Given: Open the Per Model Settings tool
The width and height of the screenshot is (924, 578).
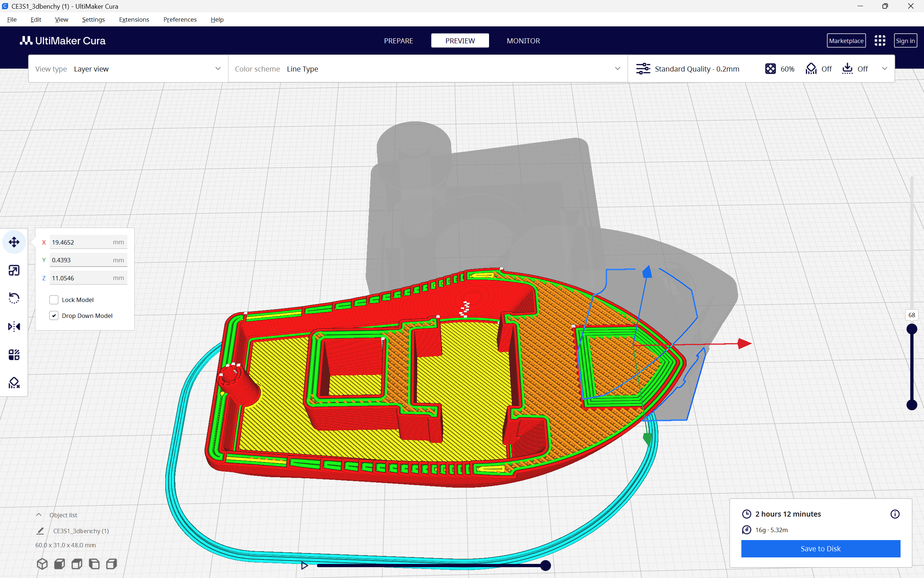Looking at the screenshot, I should point(14,355).
